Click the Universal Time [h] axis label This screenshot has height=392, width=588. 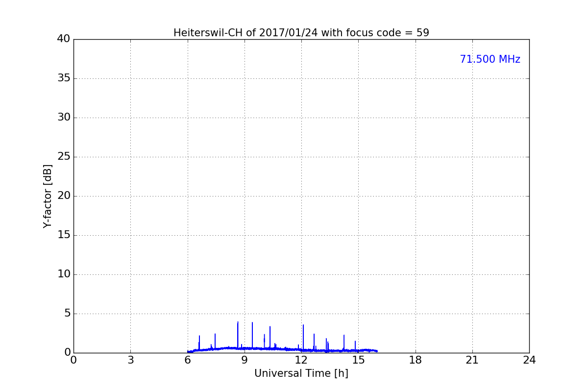coord(301,373)
